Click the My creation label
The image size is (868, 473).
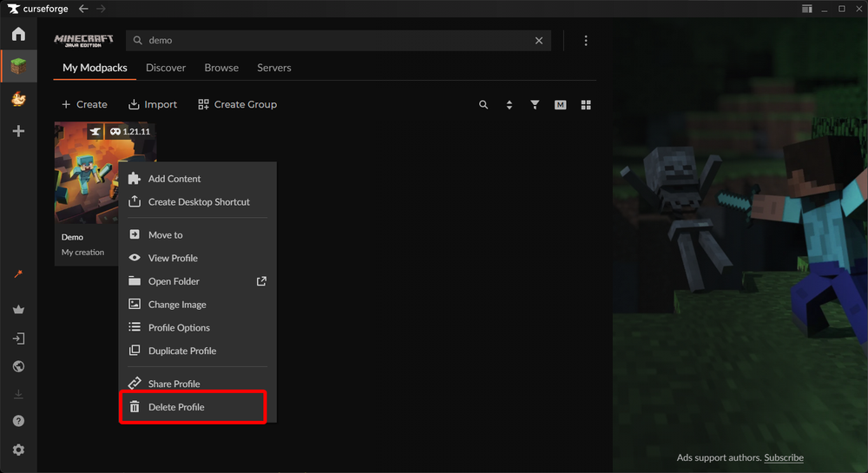[82, 253]
